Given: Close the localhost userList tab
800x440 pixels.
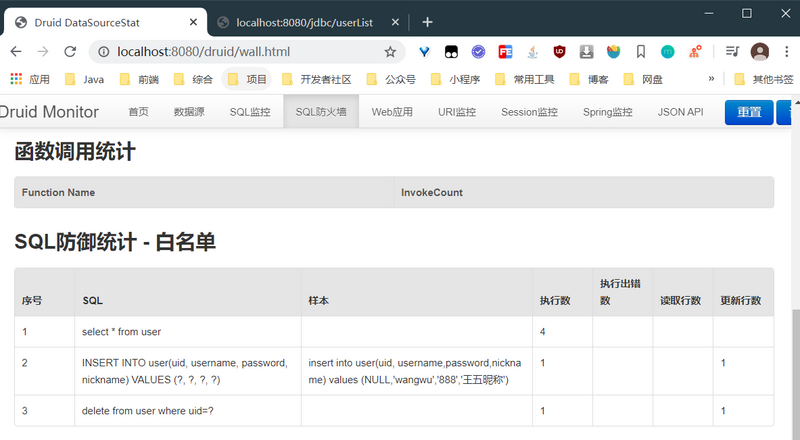Looking at the screenshot, I should point(395,22).
